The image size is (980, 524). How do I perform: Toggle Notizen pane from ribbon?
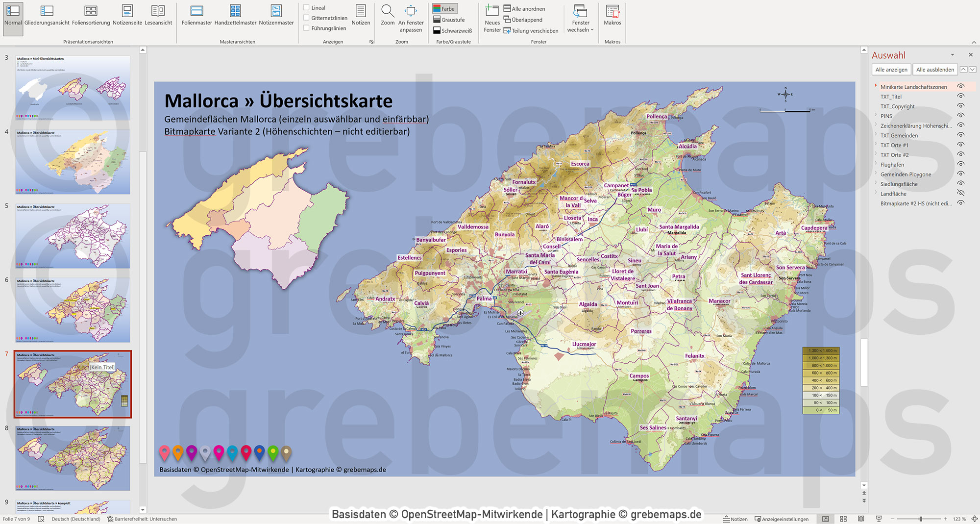[361, 16]
